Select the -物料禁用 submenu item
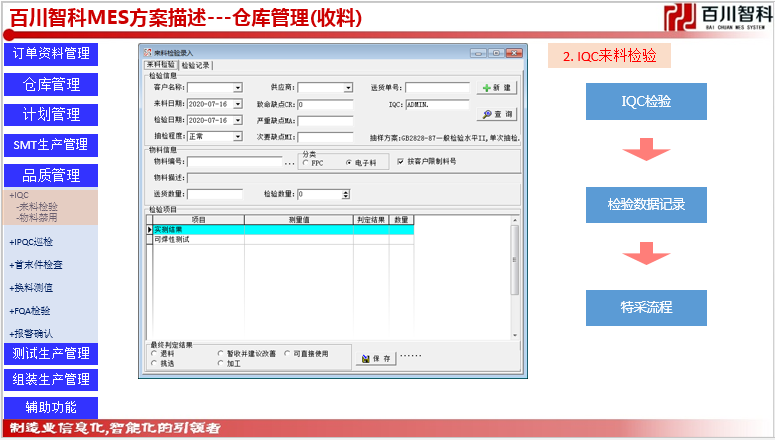Viewport: 775px width, 440px height. pyautogui.click(x=37, y=217)
